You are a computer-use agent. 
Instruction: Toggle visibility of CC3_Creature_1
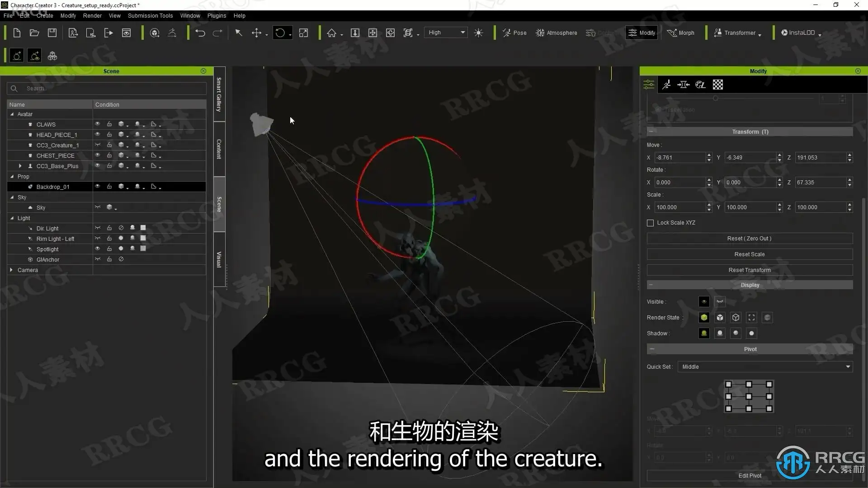pos(97,145)
